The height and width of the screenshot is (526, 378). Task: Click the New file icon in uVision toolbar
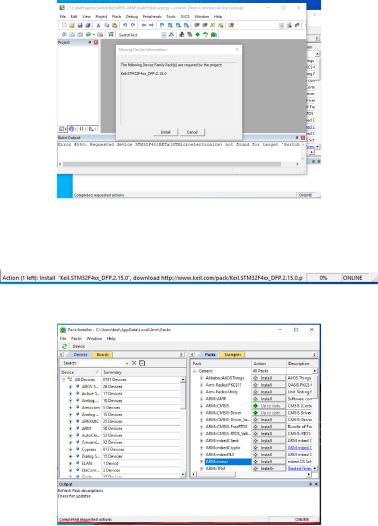pos(64,25)
